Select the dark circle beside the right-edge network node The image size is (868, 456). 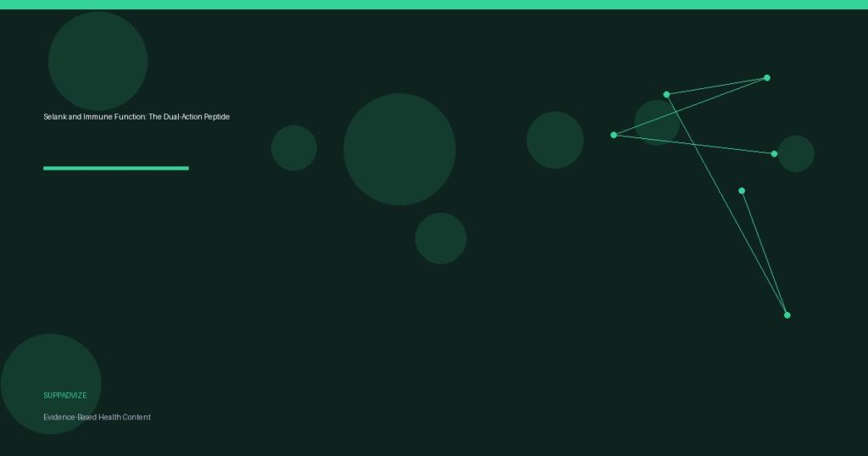click(x=798, y=153)
